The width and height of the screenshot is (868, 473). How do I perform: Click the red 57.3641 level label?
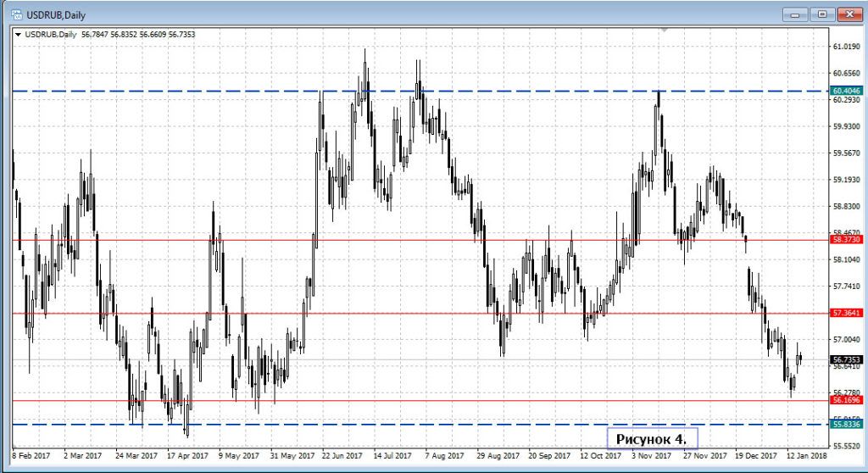point(846,313)
